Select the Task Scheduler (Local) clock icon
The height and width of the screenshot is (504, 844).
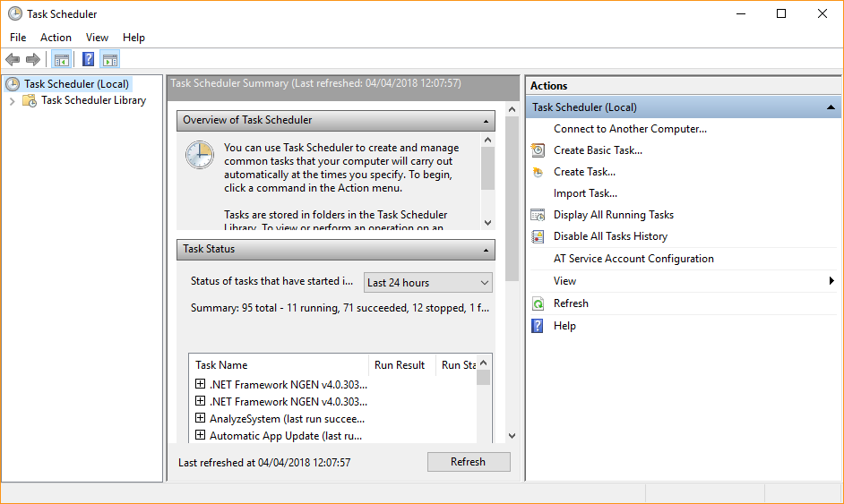coord(13,84)
